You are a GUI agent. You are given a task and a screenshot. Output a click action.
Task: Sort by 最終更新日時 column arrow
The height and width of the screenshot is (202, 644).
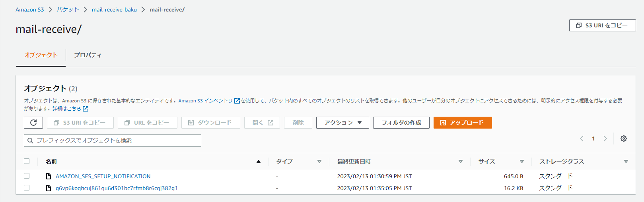461,162
